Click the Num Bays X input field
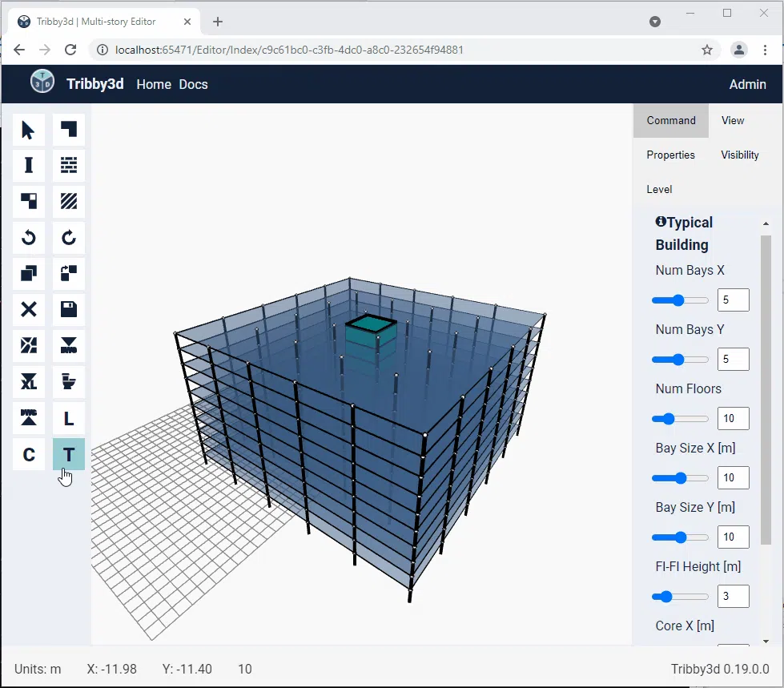 tap(733, 300)
